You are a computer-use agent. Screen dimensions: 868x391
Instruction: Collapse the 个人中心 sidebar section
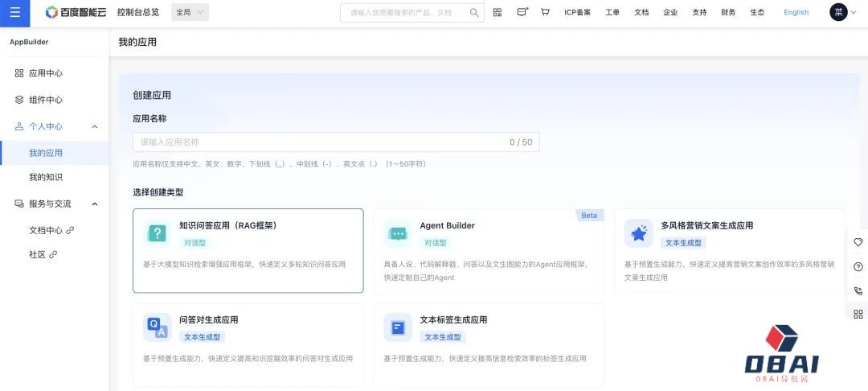(x=95, y=126)
